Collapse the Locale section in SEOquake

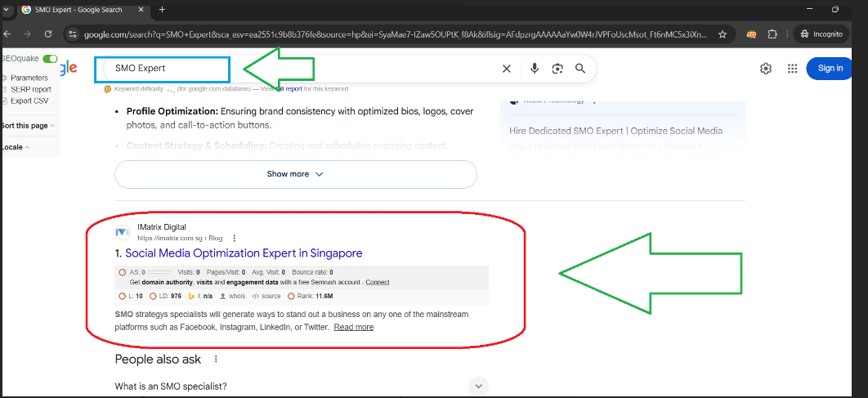pos(16,147)
